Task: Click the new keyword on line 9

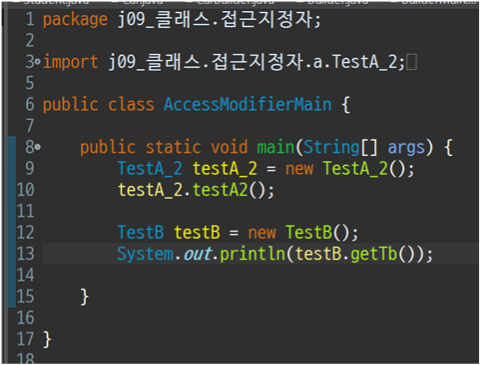Action: [x=299, y=169]
